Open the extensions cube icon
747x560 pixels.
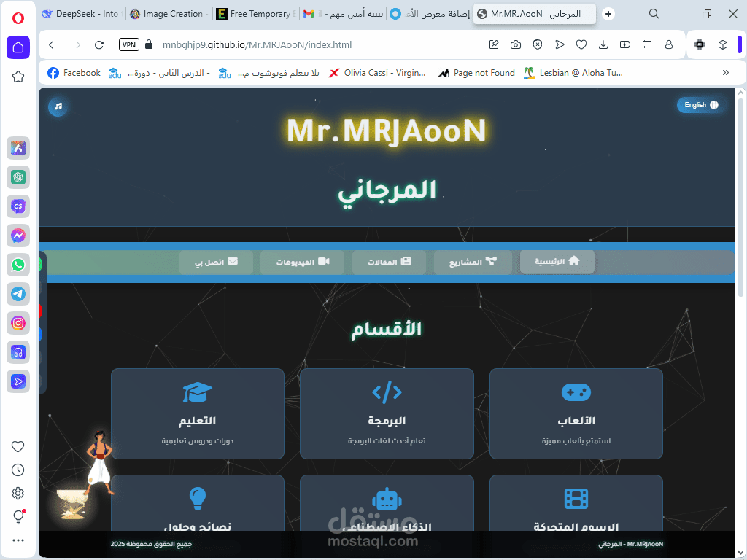[x=723, y=44]
